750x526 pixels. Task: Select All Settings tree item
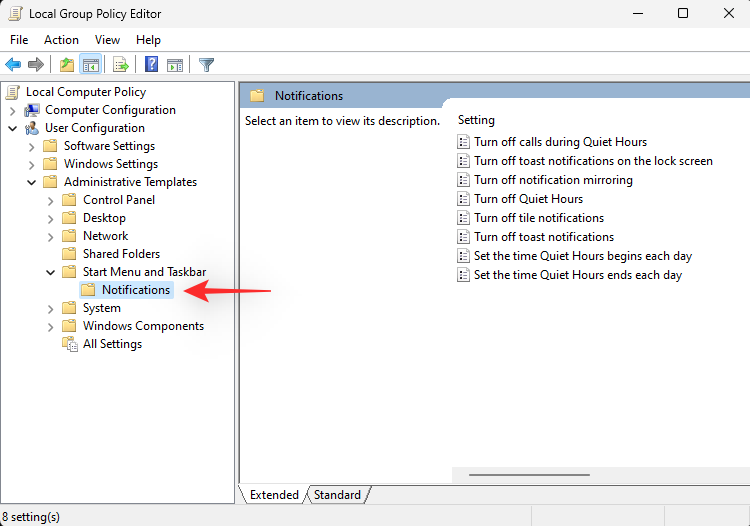(112, 344)
